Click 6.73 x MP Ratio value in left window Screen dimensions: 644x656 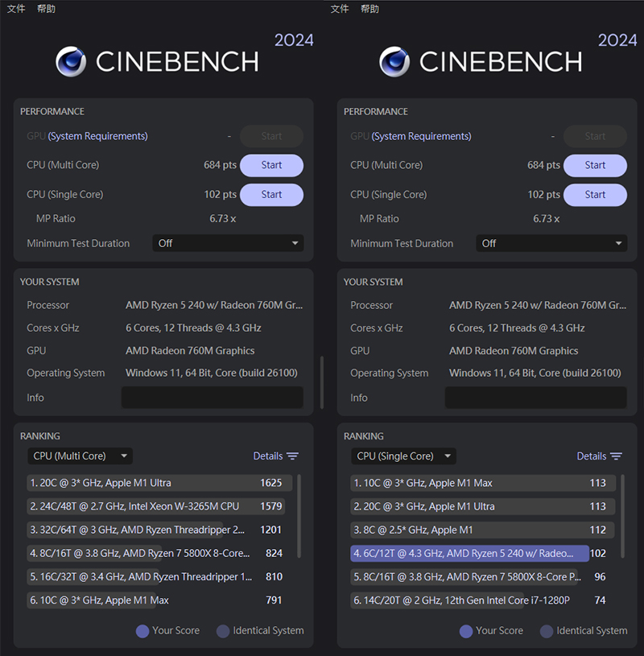(223, 219)
